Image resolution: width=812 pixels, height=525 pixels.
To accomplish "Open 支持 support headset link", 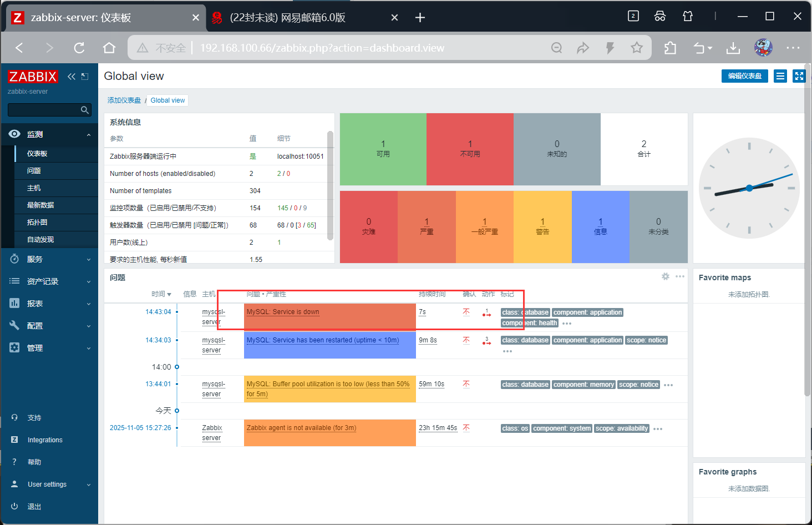I will pos(33,418).
